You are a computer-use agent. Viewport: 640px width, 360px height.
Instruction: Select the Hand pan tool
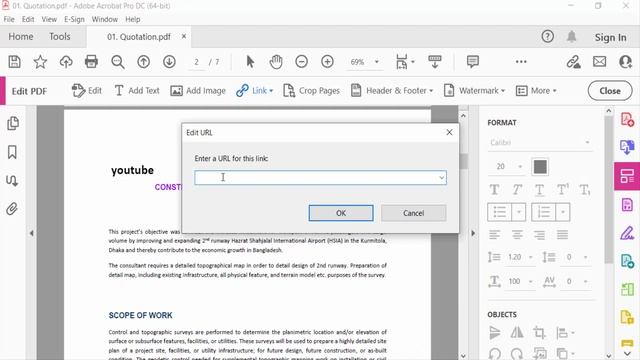coord(276,62)
